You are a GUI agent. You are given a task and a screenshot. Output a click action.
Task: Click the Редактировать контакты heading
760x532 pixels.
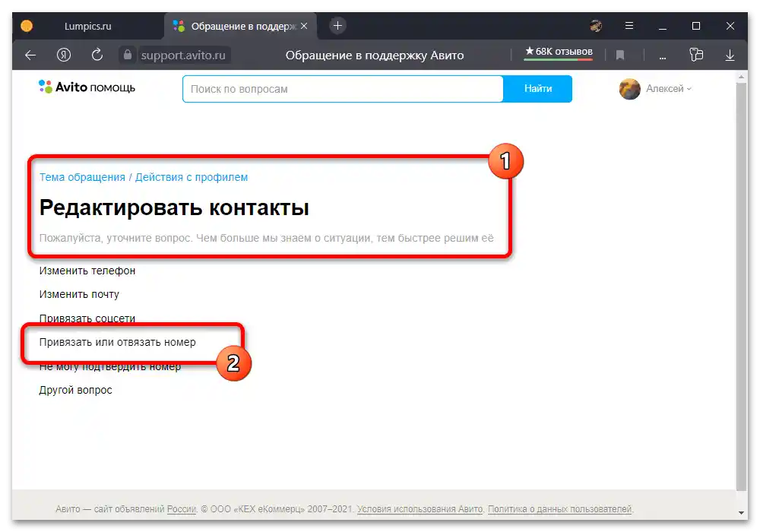(174, 207)
